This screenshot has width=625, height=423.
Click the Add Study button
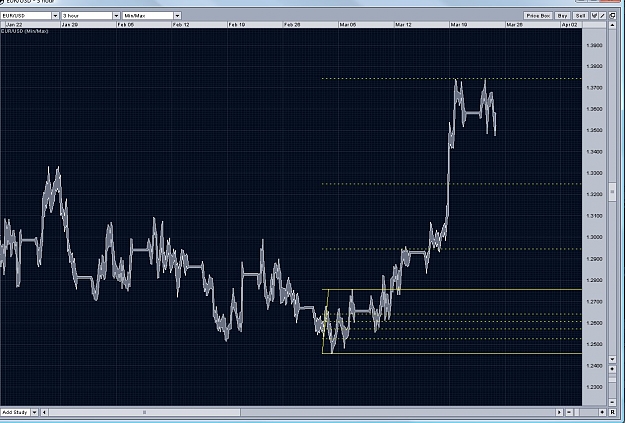click(x=15, y=412)
